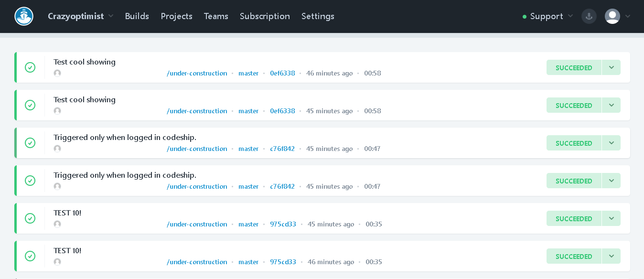Click the SUCCEEDED button on the 975cd33 build from 45 minutes ago
Image resolution: width=644 pixels, height=279 pixels.
pyautogui.click(x=573, y=219)
